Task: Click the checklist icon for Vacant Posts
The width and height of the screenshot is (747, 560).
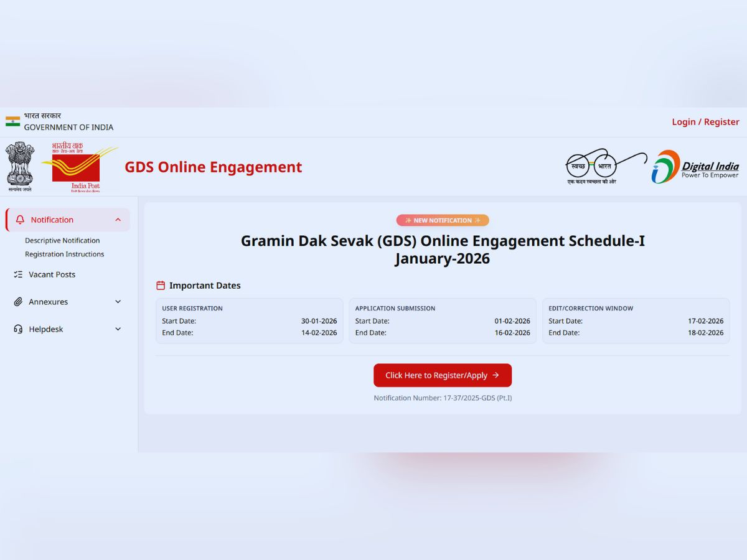Action: tap(18, 274)
